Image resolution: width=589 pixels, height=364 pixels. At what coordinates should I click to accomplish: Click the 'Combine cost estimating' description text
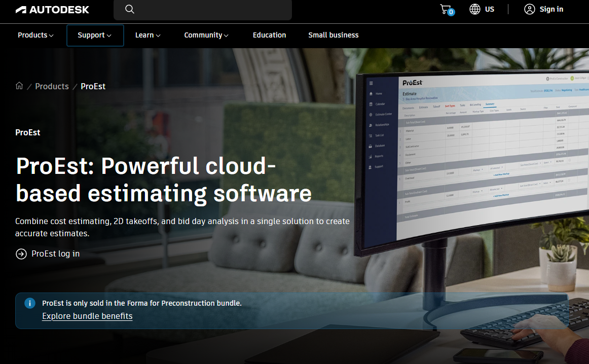[182, 227]
